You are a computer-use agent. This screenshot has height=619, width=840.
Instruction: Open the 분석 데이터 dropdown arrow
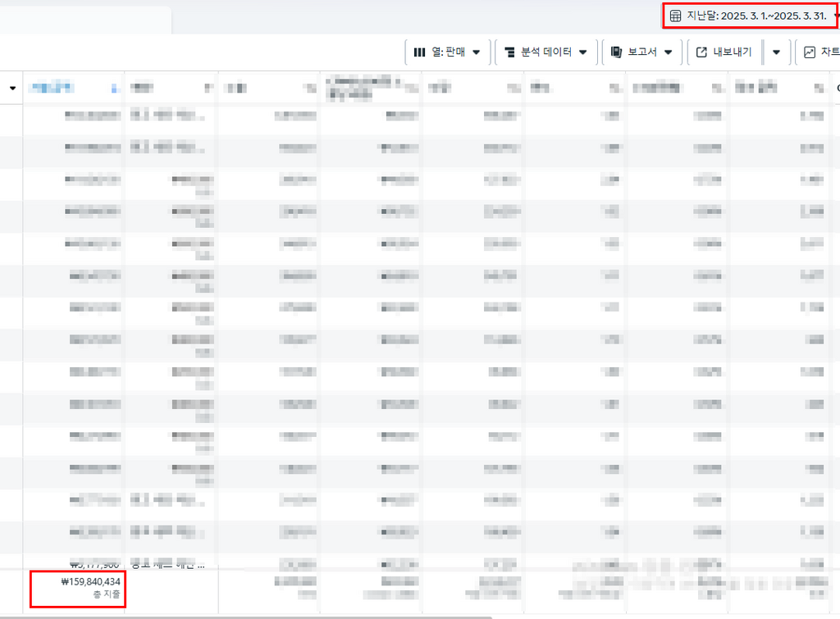coord(583,52)
